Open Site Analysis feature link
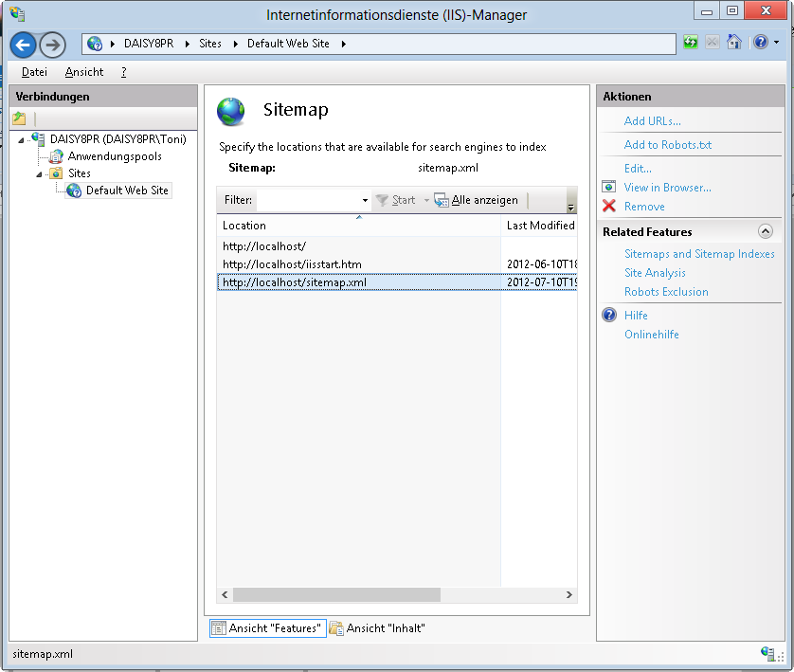The width and height of the screenshot is (794, 672). [x=655, y=273]
